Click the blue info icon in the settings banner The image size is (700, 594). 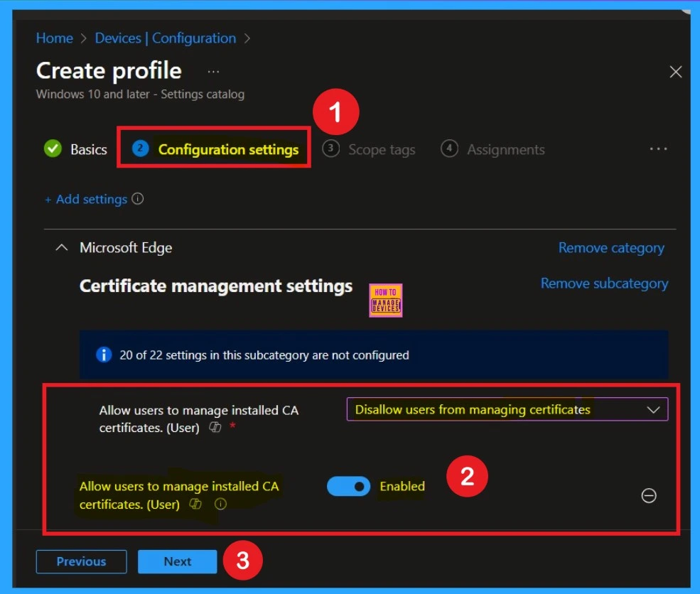[104, 355]
